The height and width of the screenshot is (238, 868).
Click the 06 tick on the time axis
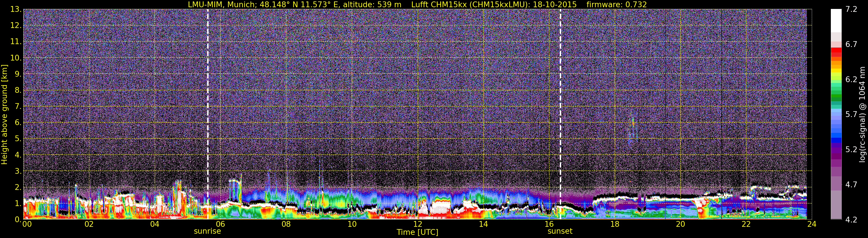tap(220, 224)
